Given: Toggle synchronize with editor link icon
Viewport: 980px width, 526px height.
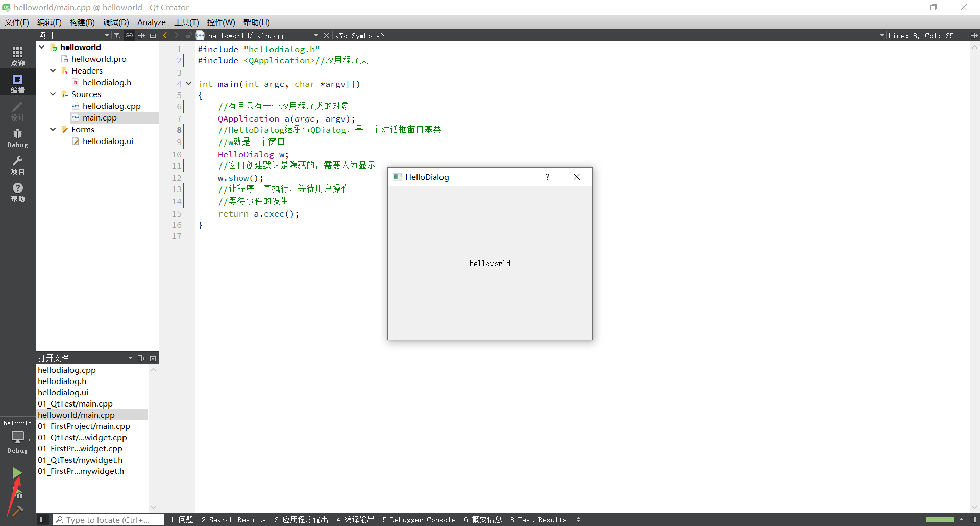Looking at the screenshot, I should click(x=129, y=35).
